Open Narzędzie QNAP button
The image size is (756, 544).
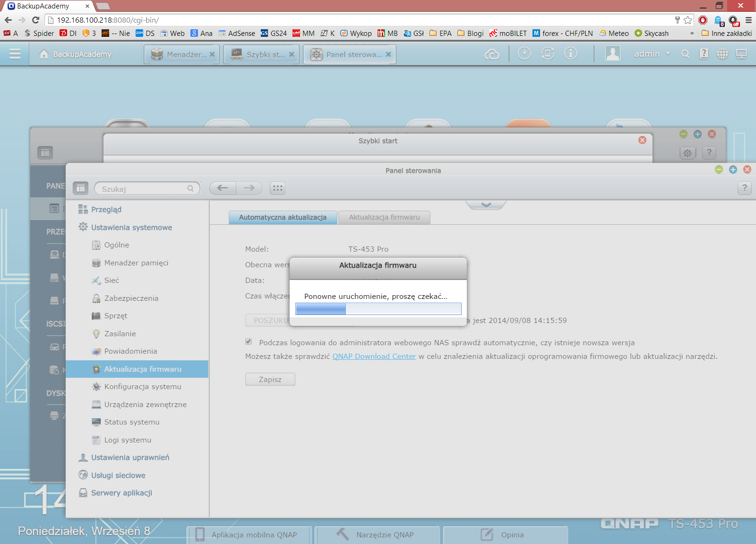click(378, 535)
